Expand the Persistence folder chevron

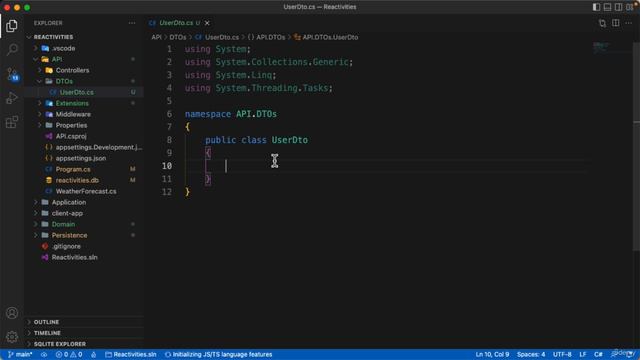point(36,236)
